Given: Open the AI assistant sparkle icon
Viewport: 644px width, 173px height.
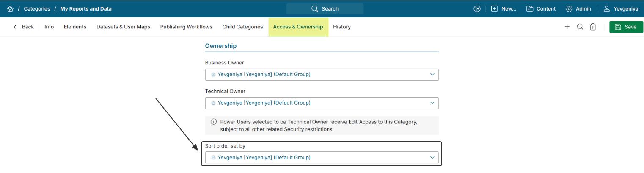Looking at the screenshot, I should [x=477, y=9].
